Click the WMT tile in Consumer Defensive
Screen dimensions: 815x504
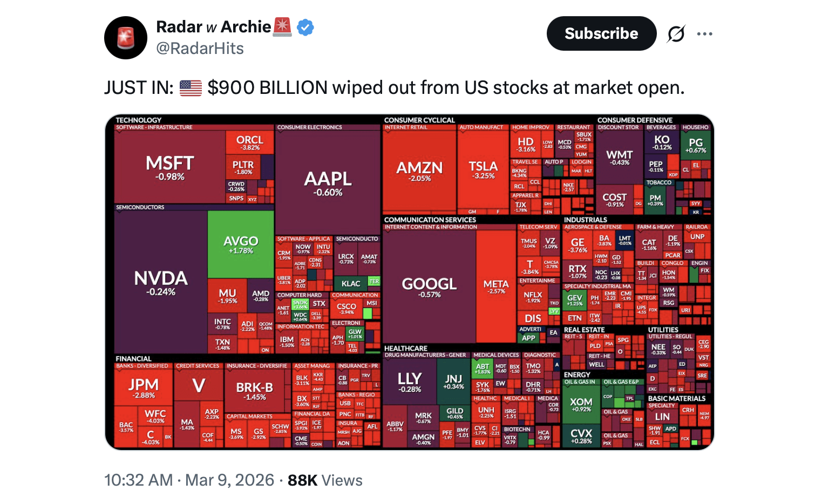click(x=619, y=158)
